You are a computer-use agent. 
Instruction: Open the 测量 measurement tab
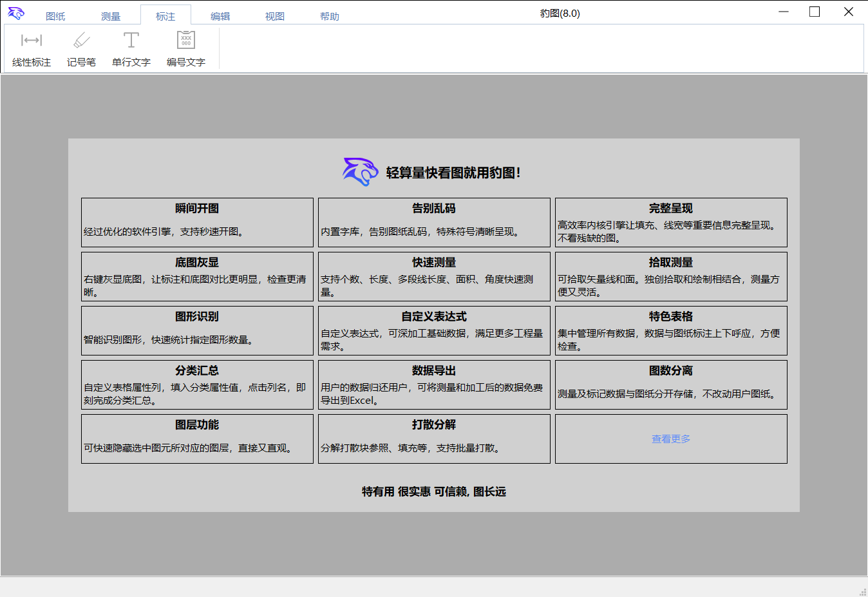(x=109, y=16)
